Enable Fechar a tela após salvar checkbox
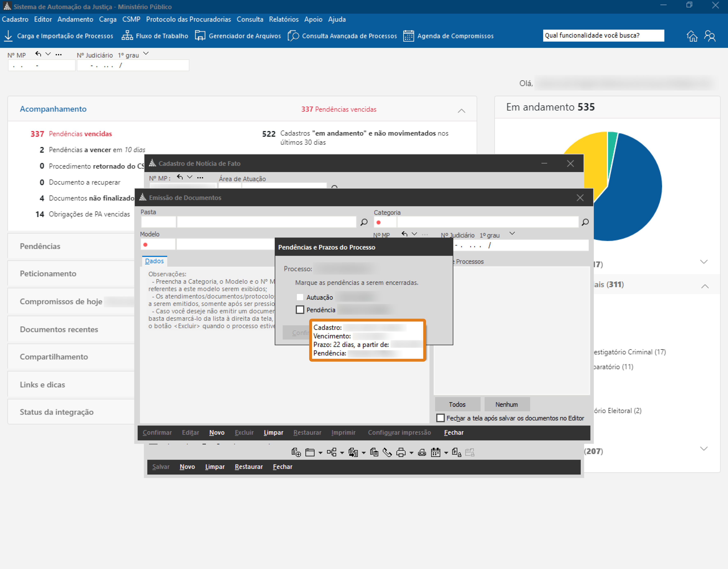This screenshot has height=569, width=728. tap(440, 418)
